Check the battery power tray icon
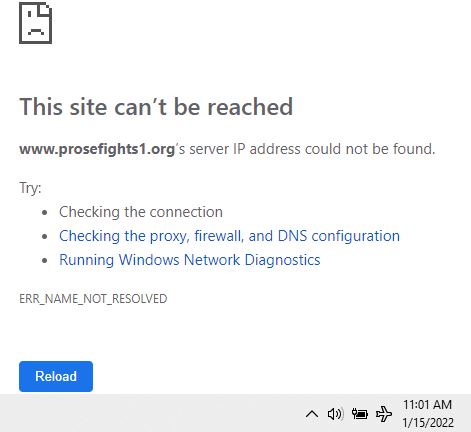 coord(360,414)
